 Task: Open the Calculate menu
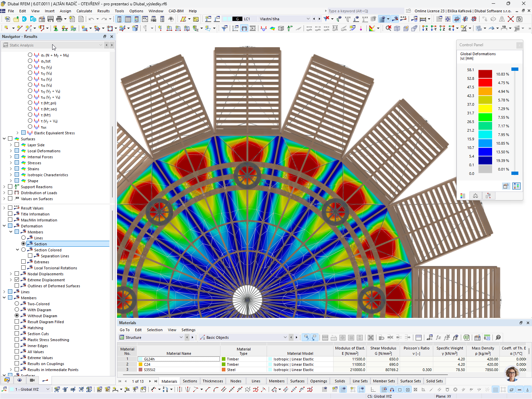pos(84,11)
